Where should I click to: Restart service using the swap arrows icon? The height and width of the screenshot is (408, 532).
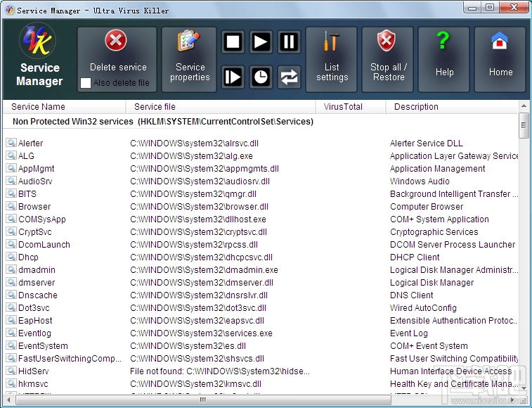tap(289, 77)
